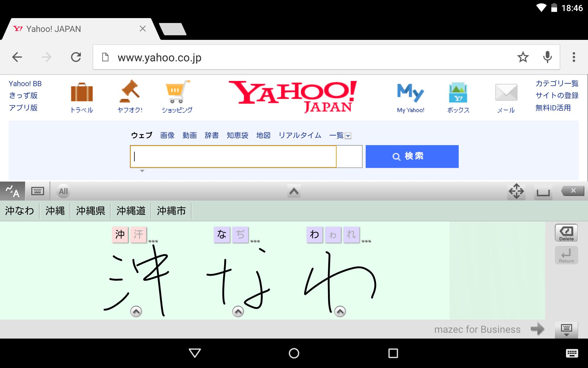Choose 沖縄県 from the candidate suggestions
The width and height of the screenshot is (588, 368).
click(90, 211)
